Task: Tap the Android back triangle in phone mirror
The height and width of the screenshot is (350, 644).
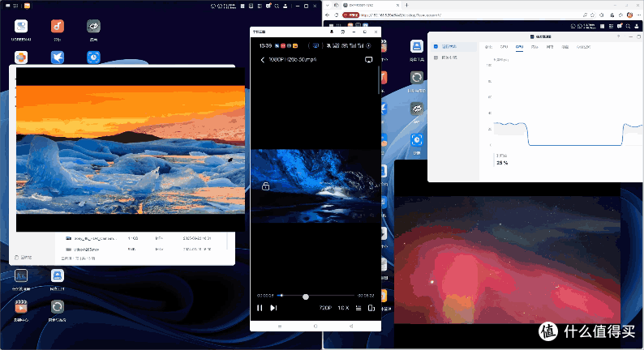Action: (351, 327)
